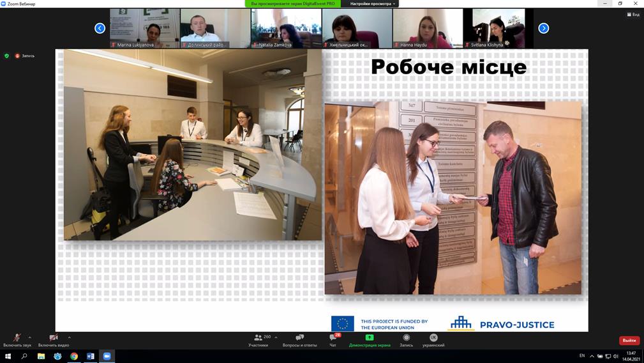Select Marina Lukiyanova video thumbnail
Viewport: 644px width, 363px height.
coord(144,28)
